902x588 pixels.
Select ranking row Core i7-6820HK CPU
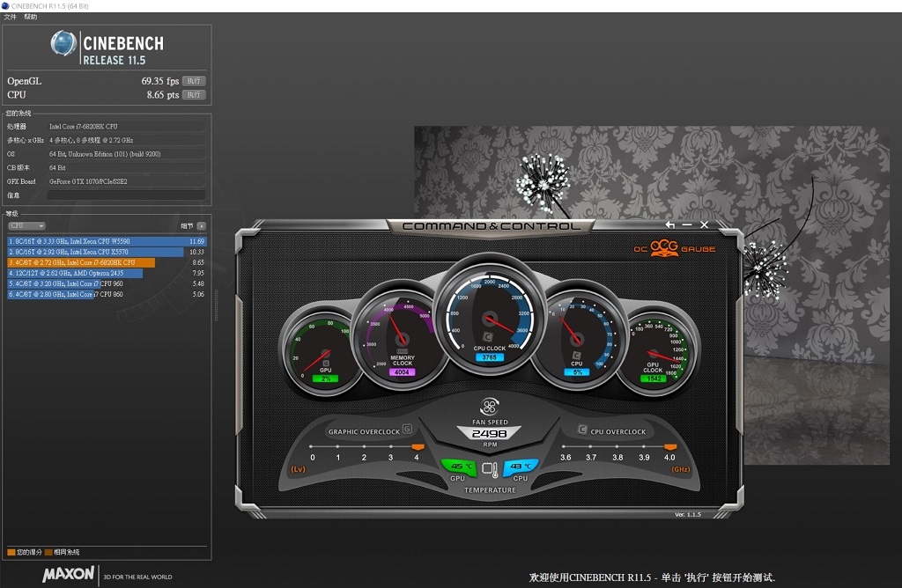coord(107,262)
